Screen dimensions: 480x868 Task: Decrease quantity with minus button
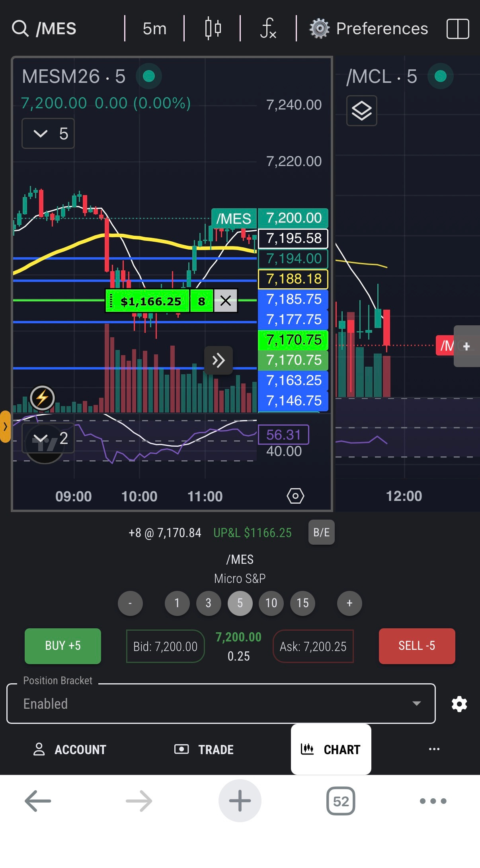[130, 603]
